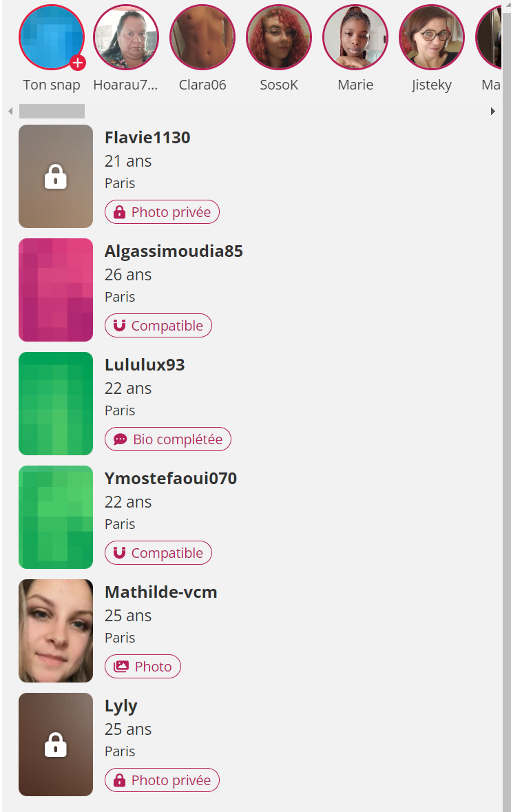Open Algassimoudia85's pink profile thumbnail
This screenshot has width=511, height=812.
pyautogui.click(x=56, y=290)
